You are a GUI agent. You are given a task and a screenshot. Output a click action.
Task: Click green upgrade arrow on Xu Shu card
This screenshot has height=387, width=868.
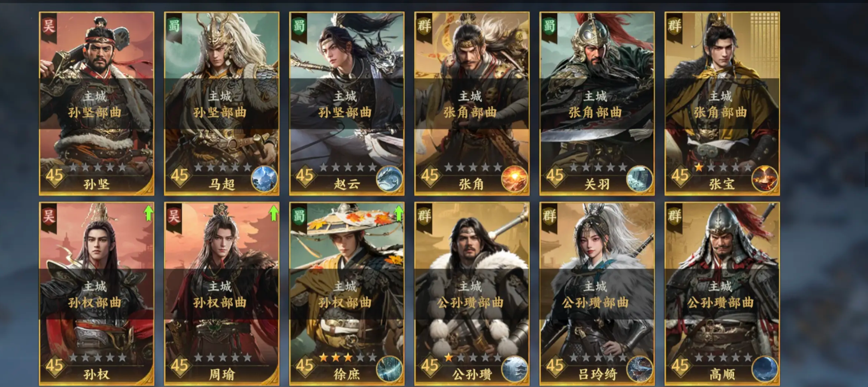coord(399,213)
